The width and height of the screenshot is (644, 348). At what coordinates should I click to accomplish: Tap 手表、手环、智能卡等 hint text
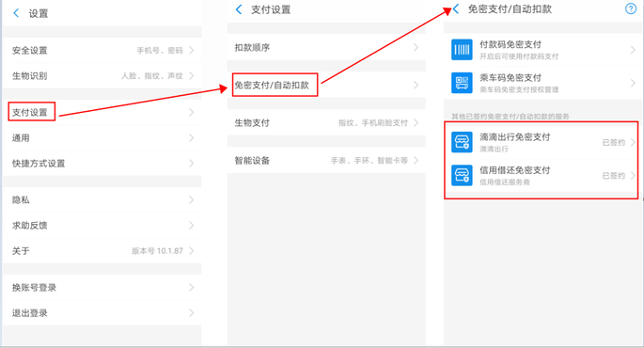pos(369,160)
